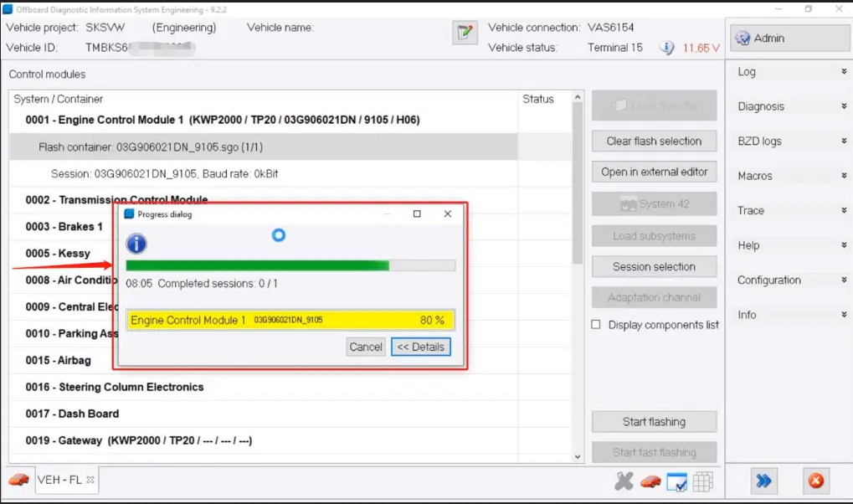853x504 pixels.
Task: Click Clear flash selection button
Action: [654, 141]
